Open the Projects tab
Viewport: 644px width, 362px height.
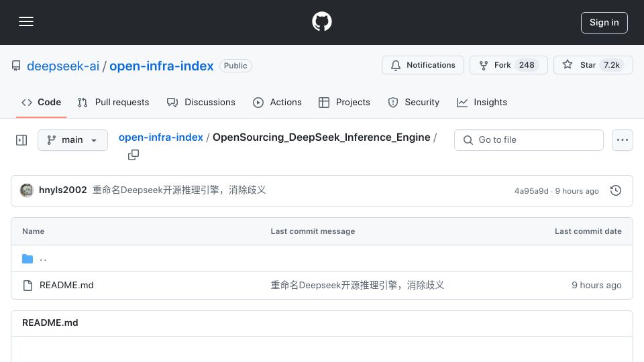point(344,102)
